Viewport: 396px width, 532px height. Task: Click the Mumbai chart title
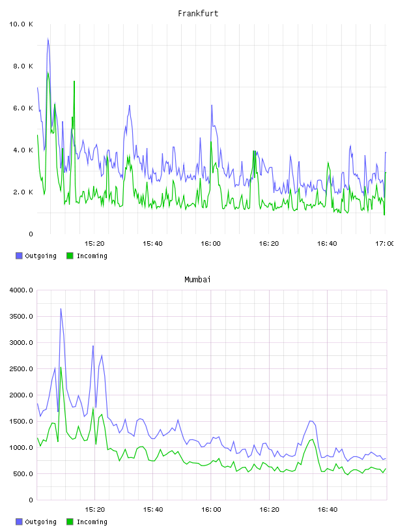197,280
